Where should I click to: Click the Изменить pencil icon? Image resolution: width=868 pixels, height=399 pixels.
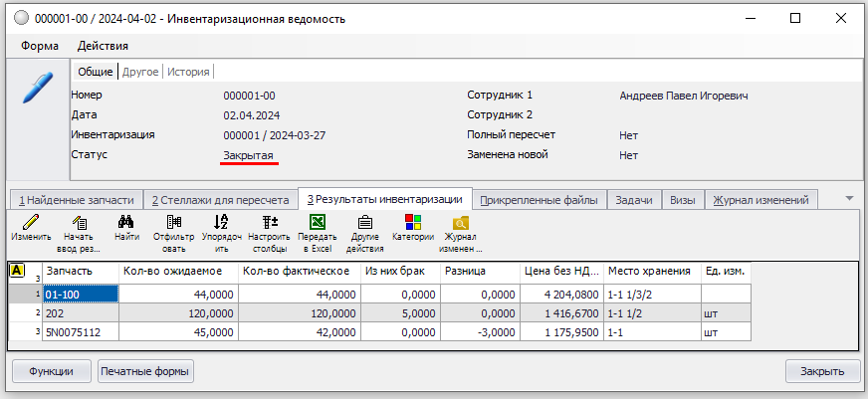click(31, 223)
